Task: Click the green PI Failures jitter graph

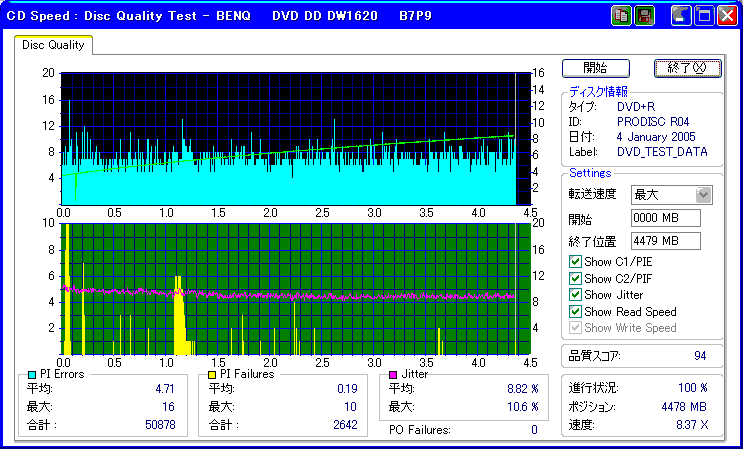Action: 296,289
